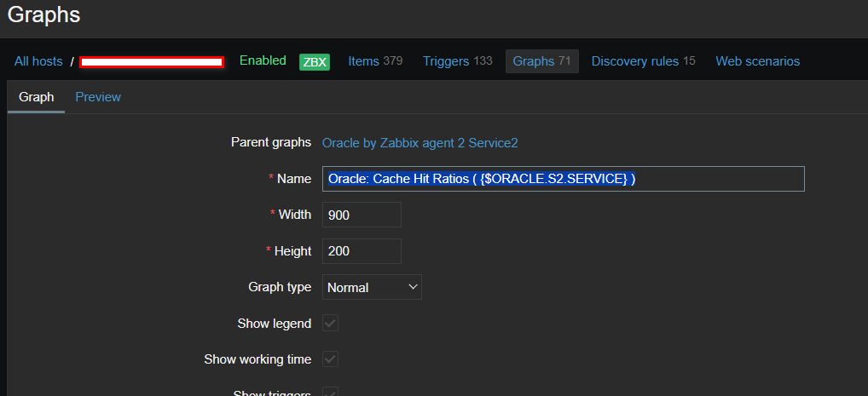Image resolution: width=868 pixels, height=396 pixels.
Task: Open the redacted host name link
Action: click(152, 61)
